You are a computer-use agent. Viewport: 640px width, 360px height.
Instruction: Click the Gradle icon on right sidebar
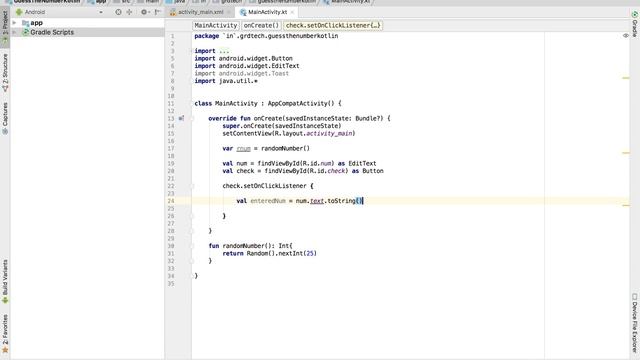[635, 14]
